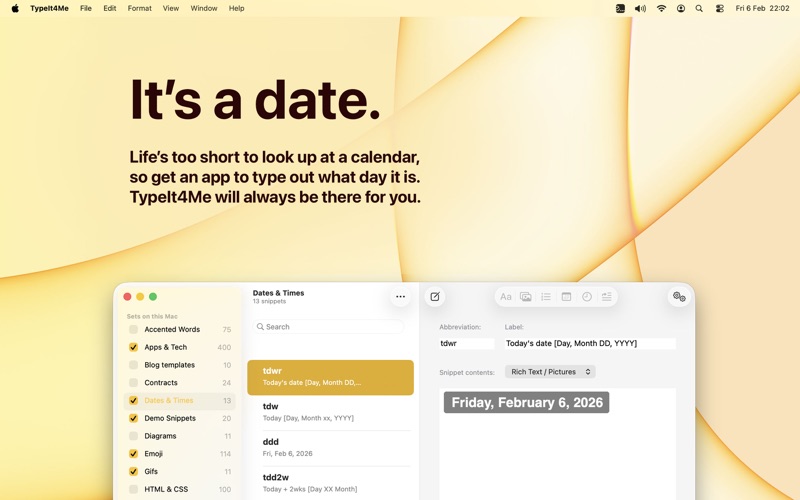The width and height of the screenshot is (800, 500).
Task: Click the user account menu bar icon
Action: point(681,8)
